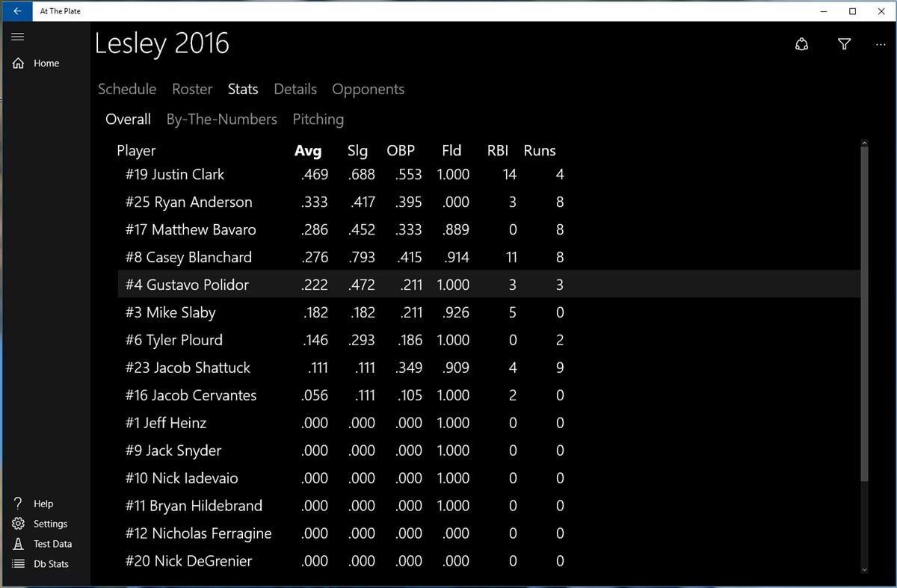Select the row for #19 Justin Clark

tap(299, 174)
